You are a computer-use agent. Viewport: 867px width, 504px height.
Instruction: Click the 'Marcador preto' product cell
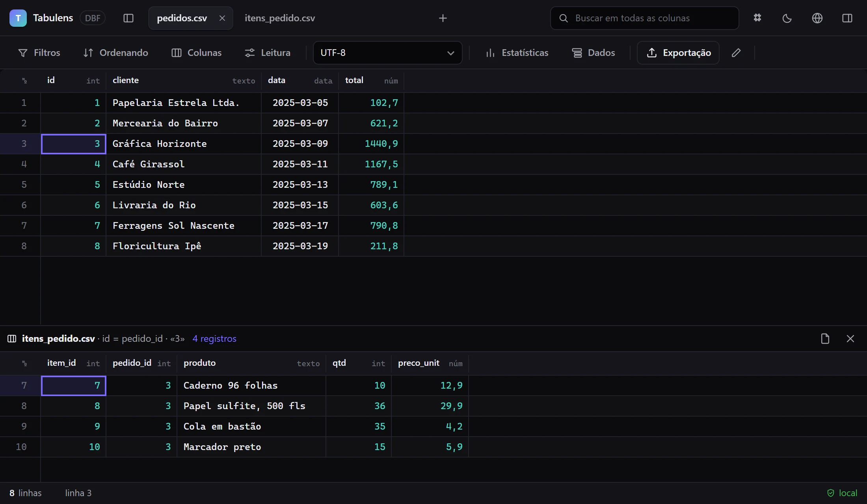click(251, 447)
